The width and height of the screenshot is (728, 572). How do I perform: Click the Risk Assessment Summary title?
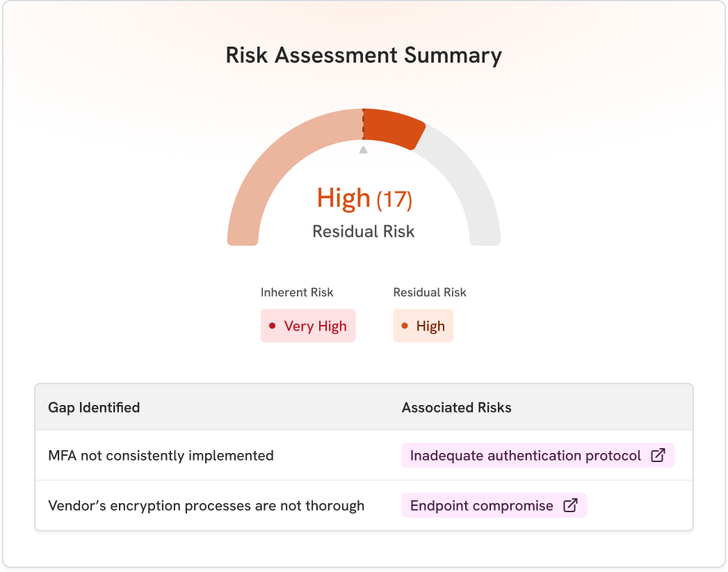[364, 55]
